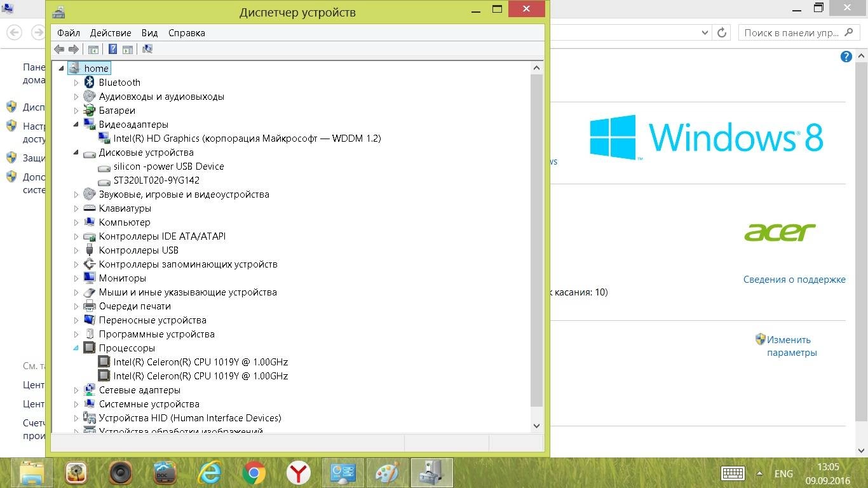Switch to Paint on the taskbar
The height and width of the screenshot is (488, 868).
pos(387,473)
